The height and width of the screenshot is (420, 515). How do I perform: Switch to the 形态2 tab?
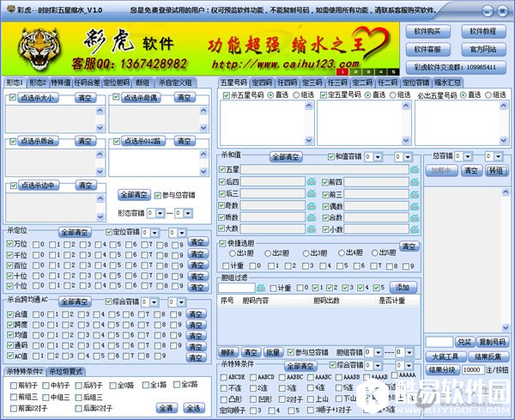(38, 82)
